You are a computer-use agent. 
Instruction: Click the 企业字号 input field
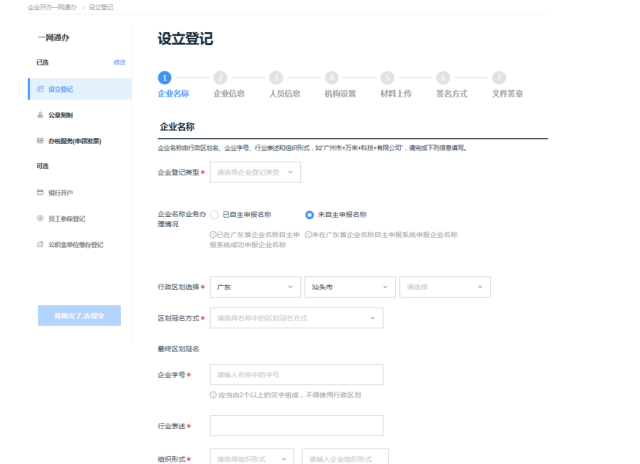pos(297,374)
